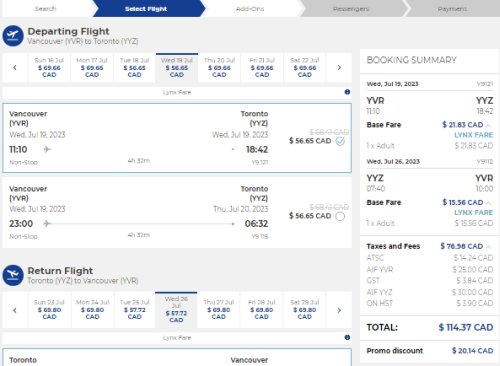Viewport: 500px width, 366px height.
Task: Collapse the YVR to YYZ Base Fare details
Action: point(488,125)
